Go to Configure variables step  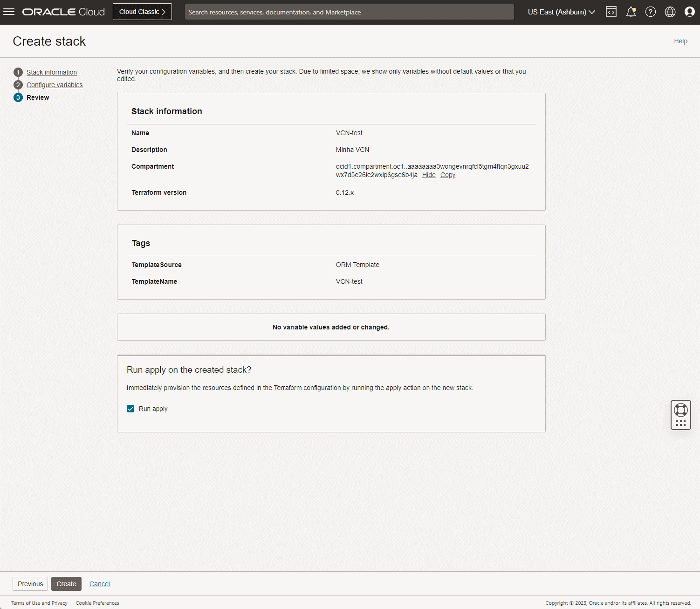pos(55,85)
